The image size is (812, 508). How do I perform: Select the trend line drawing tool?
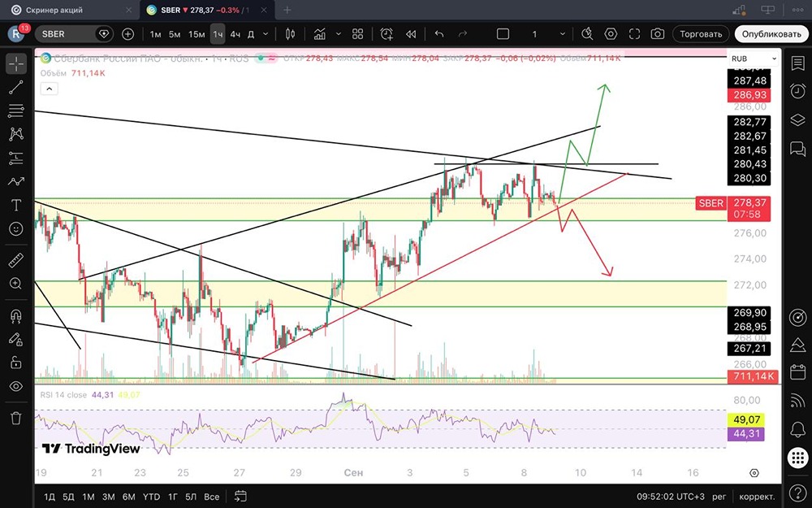coord(16,87)
